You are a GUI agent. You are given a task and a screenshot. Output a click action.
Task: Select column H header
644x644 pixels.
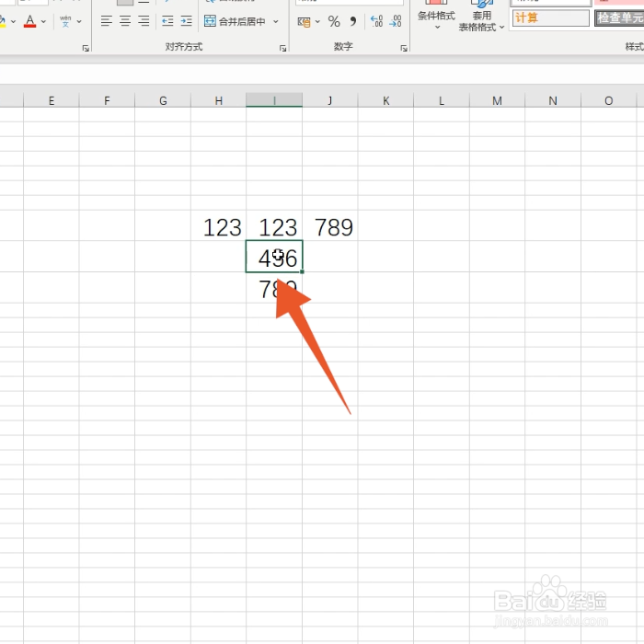point(219,100)
